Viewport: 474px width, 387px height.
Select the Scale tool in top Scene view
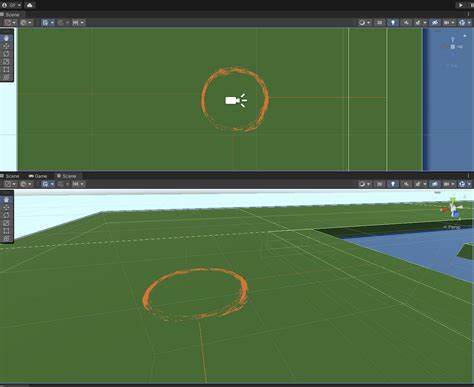[7, 62]
